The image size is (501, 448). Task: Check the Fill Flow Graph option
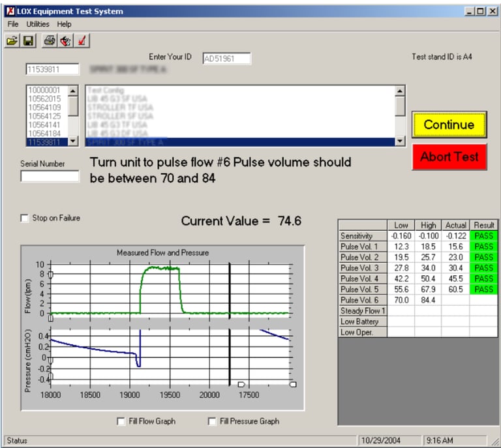[121, 422]
